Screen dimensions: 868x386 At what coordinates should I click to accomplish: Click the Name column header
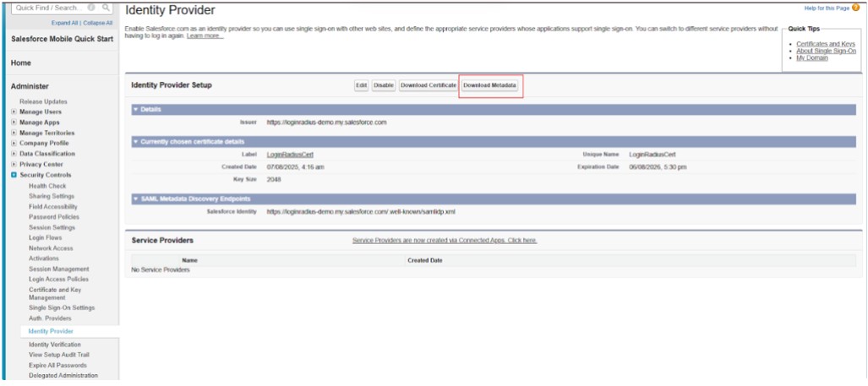[189, 260]
